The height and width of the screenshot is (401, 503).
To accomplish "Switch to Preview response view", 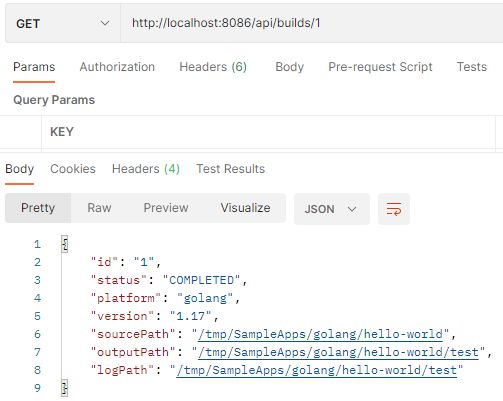I will [x=166, y=208].
